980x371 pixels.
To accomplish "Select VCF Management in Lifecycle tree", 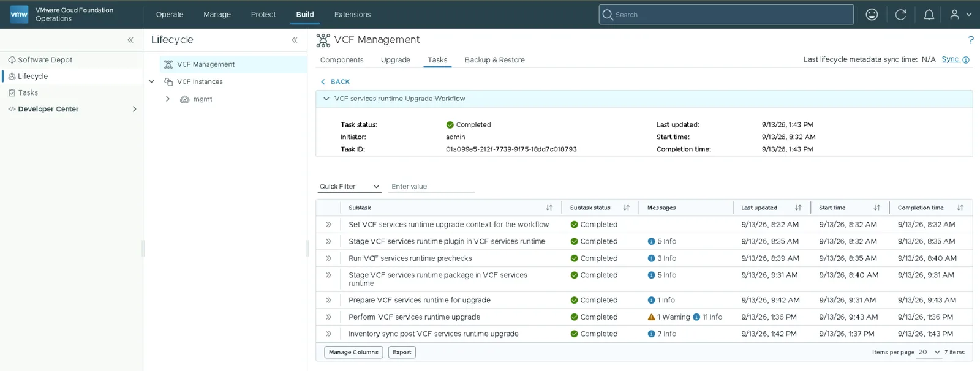I will [x=233, y=64].
